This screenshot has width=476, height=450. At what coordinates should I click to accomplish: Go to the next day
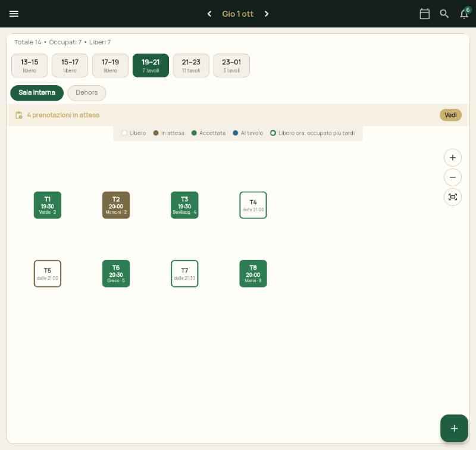click(x=267, y=14)
